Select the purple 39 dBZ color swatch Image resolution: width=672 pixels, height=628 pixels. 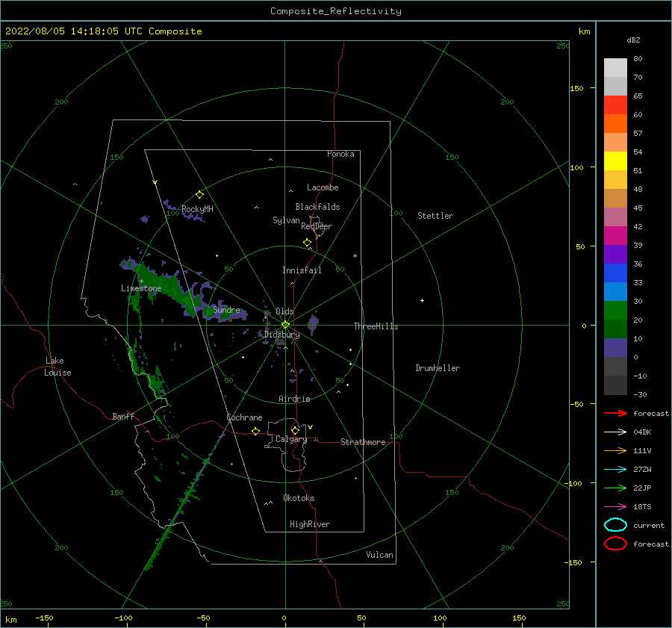[615, 254]
